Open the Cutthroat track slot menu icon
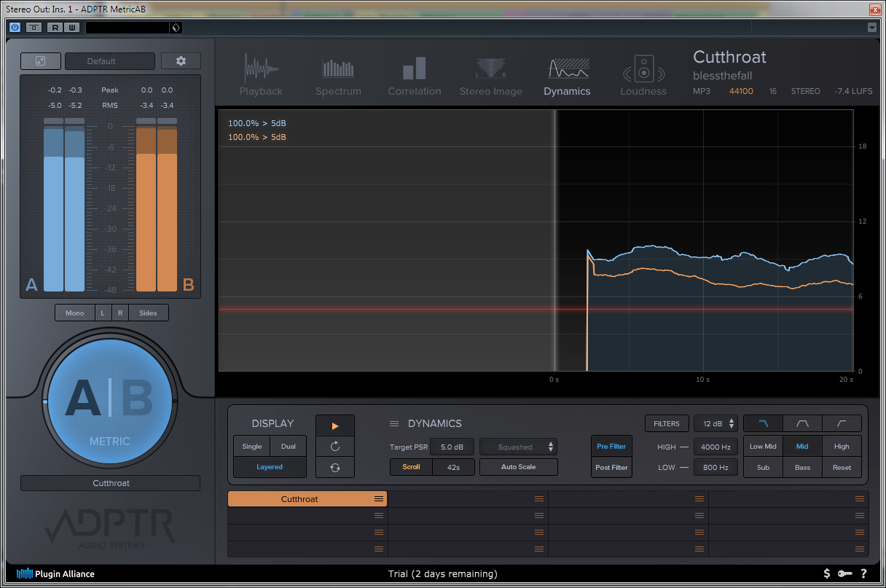 tap(379, 499)
